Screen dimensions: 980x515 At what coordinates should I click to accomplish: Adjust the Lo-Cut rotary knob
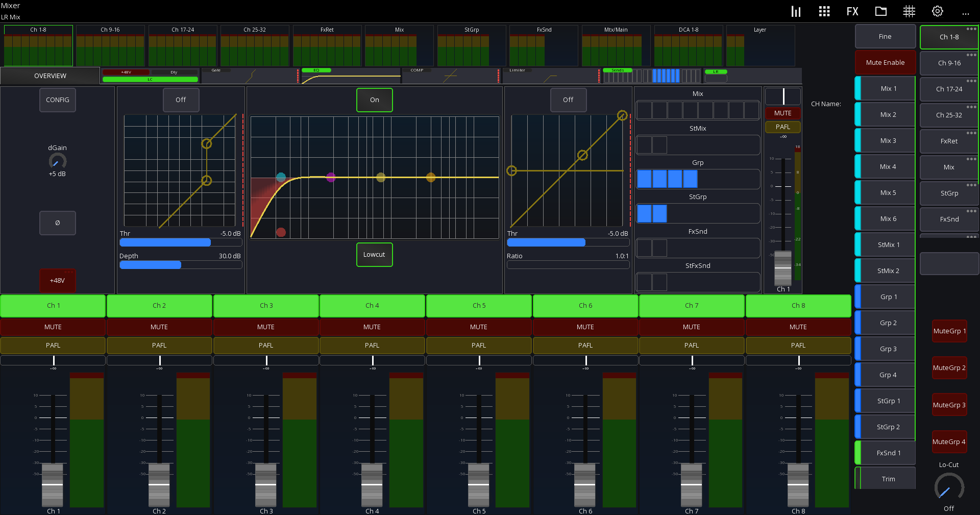tap(949, 487)
